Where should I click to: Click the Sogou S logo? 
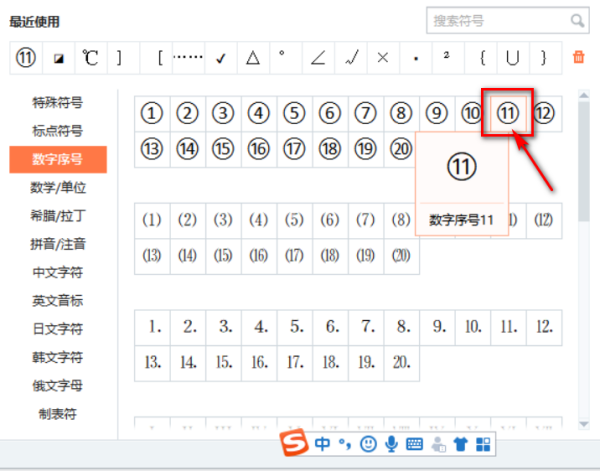(x=295, y=443)
